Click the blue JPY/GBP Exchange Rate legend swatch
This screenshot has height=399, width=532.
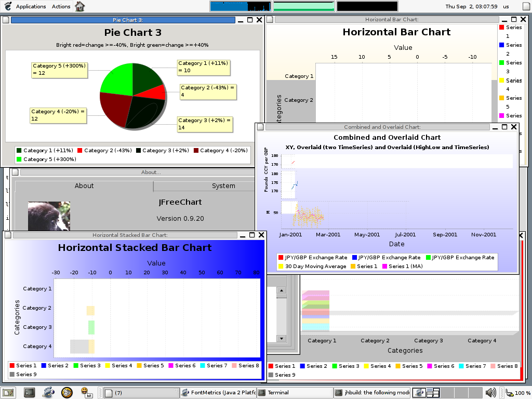(354, 258)
